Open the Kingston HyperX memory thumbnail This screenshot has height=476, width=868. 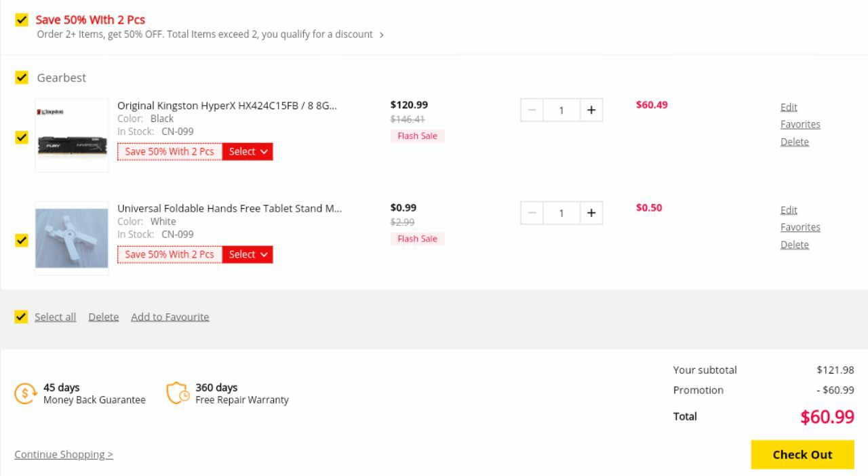(x=72, y=136)
